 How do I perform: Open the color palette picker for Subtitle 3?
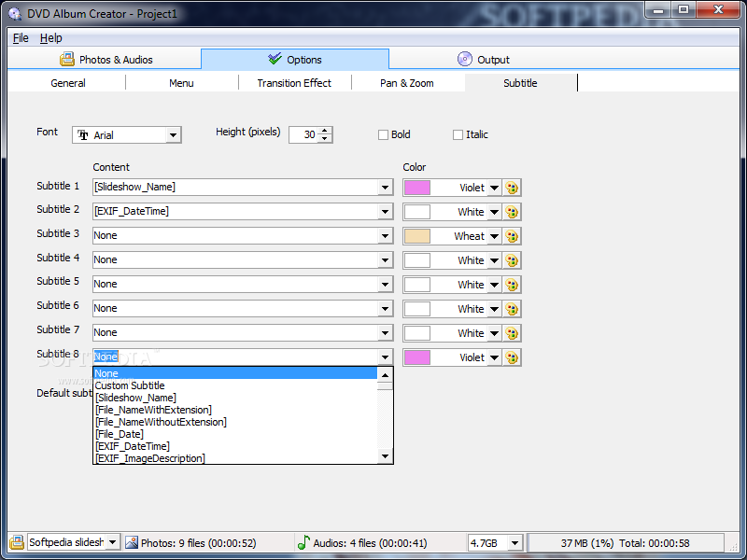(512, 236)
